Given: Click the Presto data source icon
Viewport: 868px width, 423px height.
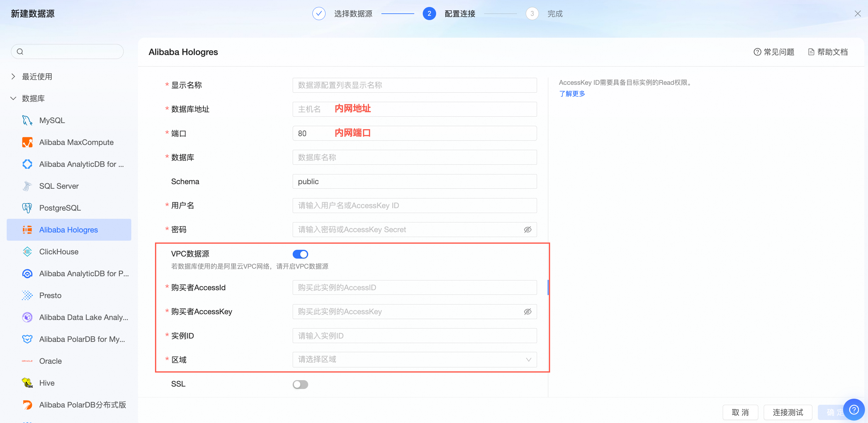Looking at the screenshot, I should (x=27, y=295).
